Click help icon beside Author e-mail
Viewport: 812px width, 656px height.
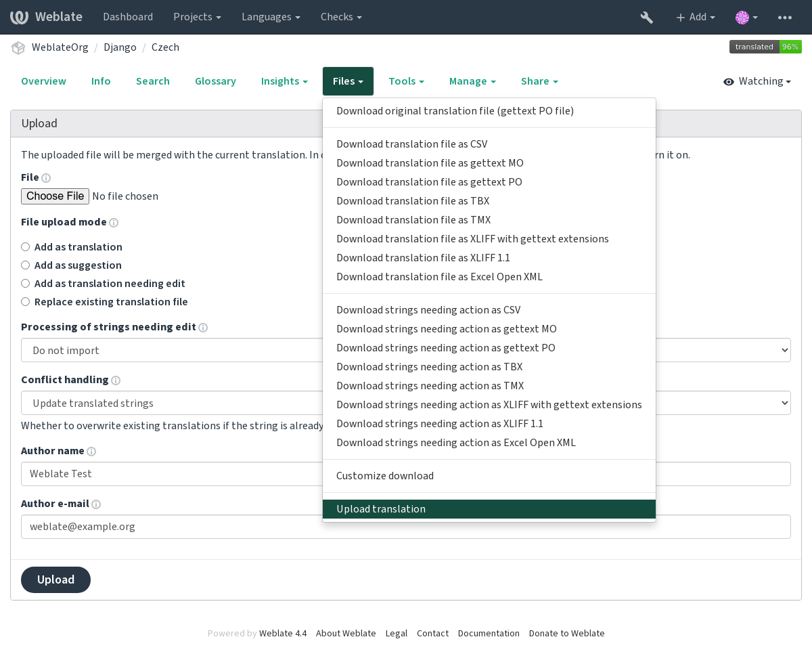(96, 504)
